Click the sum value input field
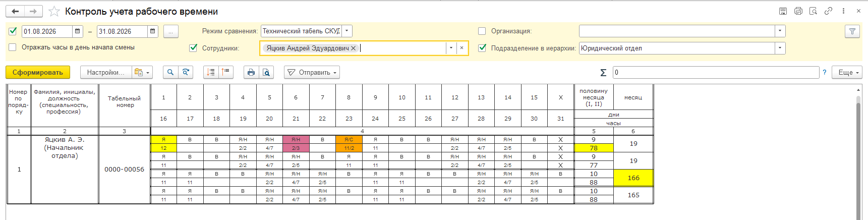The height and width of the screenshot is (220, 868). click(716, 72)
